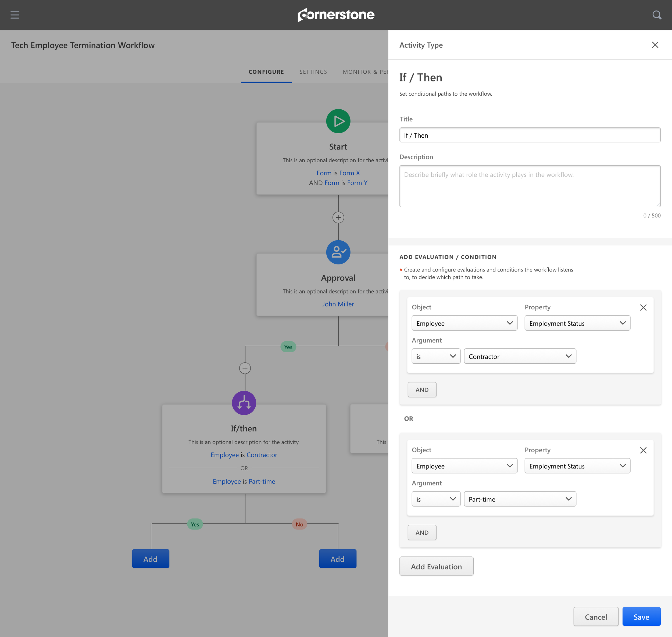
Task: Click the John Miller approver link
Action: pyautogui.click(x=338, y=304)
